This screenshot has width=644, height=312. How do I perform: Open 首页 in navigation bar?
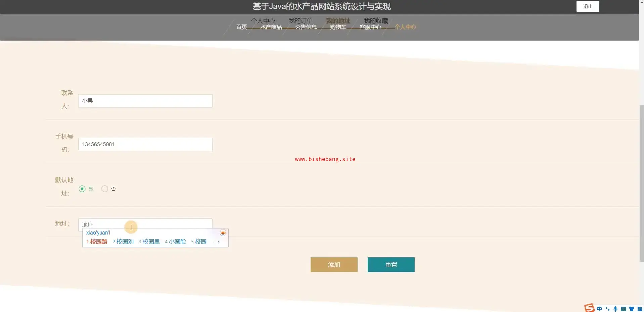point(241,27)
